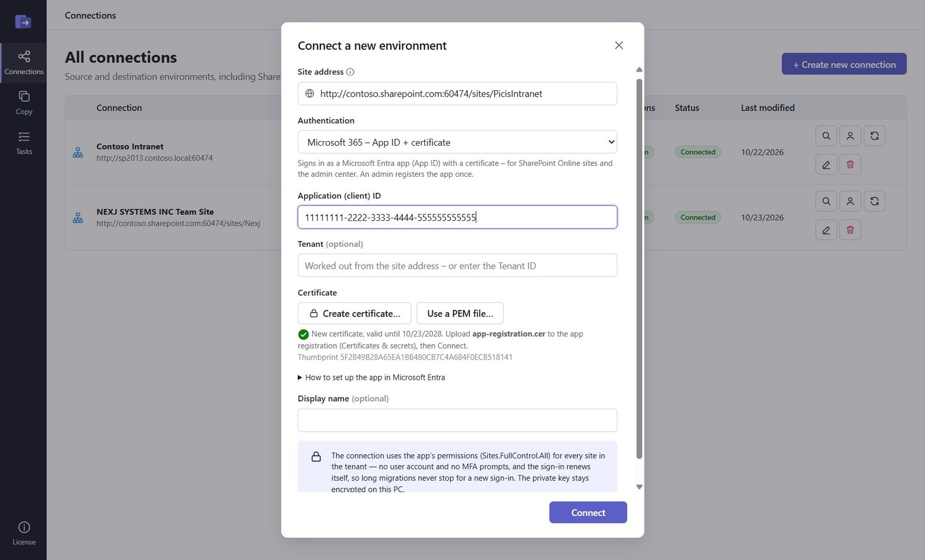Open user settings for Contoso Intranet

(x=850, y=136)
